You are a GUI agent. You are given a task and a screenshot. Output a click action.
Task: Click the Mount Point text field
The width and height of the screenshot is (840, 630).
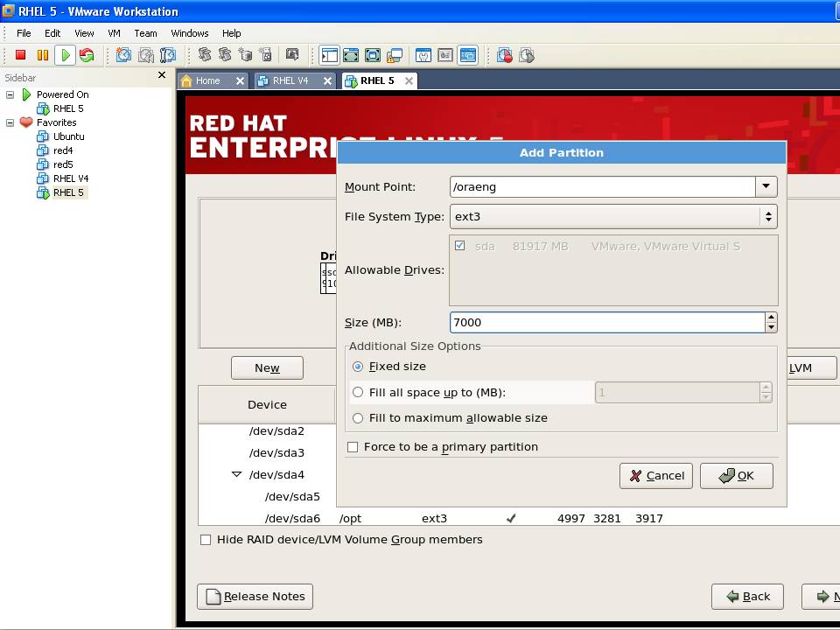(x=603, y=187)
